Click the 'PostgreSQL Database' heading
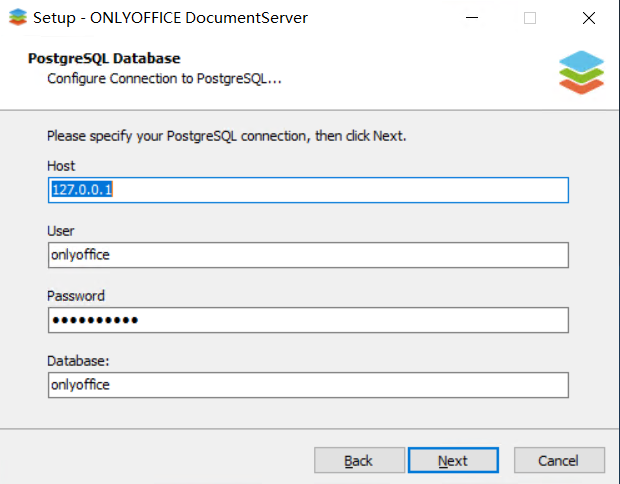The image size is (620, 484). point(104,59)
